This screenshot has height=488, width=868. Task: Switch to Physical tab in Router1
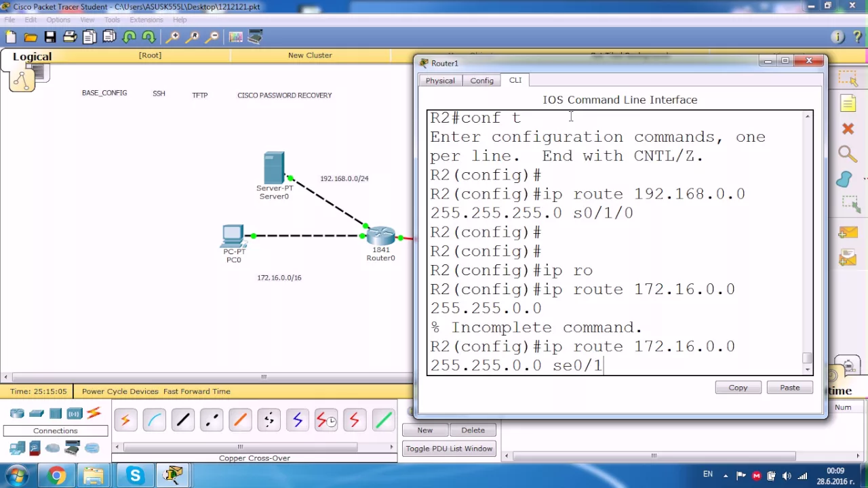tap(440, 81)
